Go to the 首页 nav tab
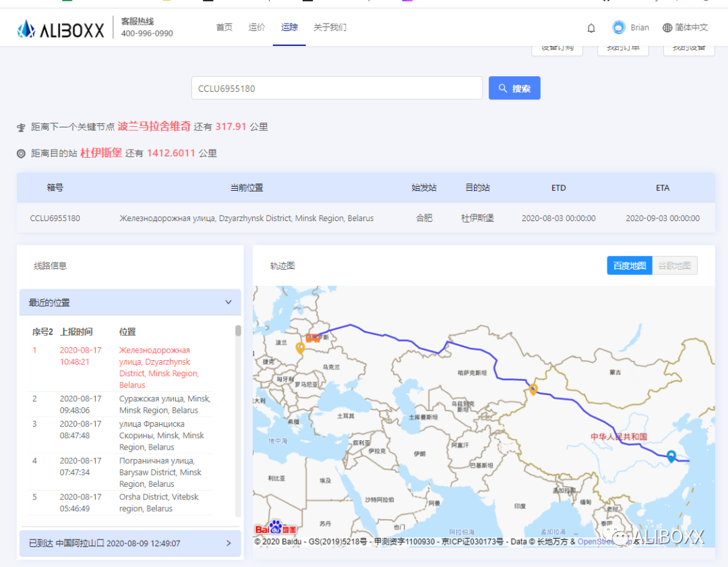The width and height of the screenshot is (728, 567). (224, 28)
